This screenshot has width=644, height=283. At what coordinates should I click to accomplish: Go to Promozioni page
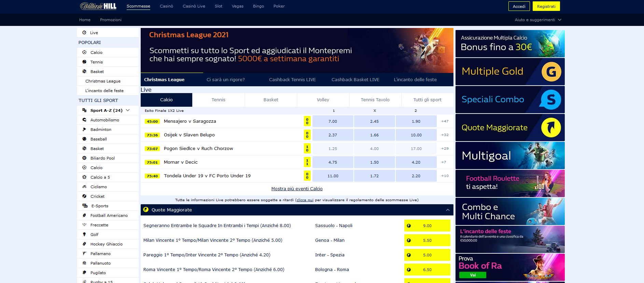coord(111,20)
